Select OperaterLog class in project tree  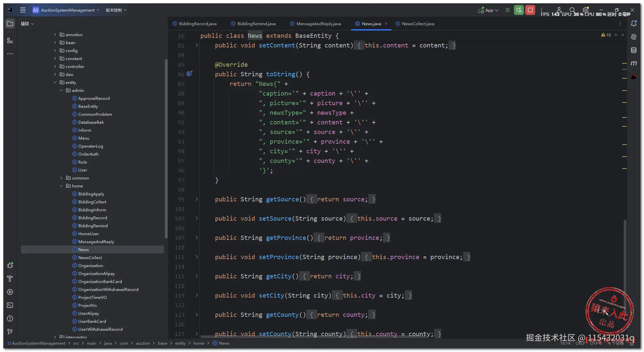91,146
